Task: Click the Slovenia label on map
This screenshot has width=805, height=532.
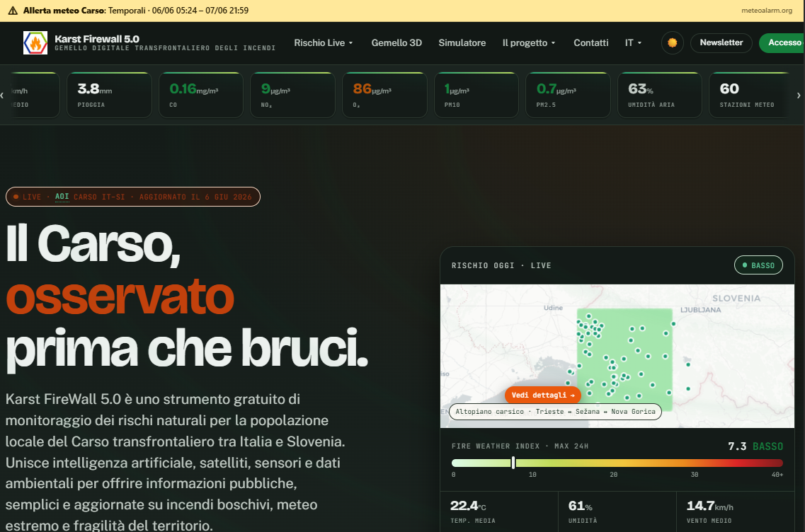Action: [736, 298]
